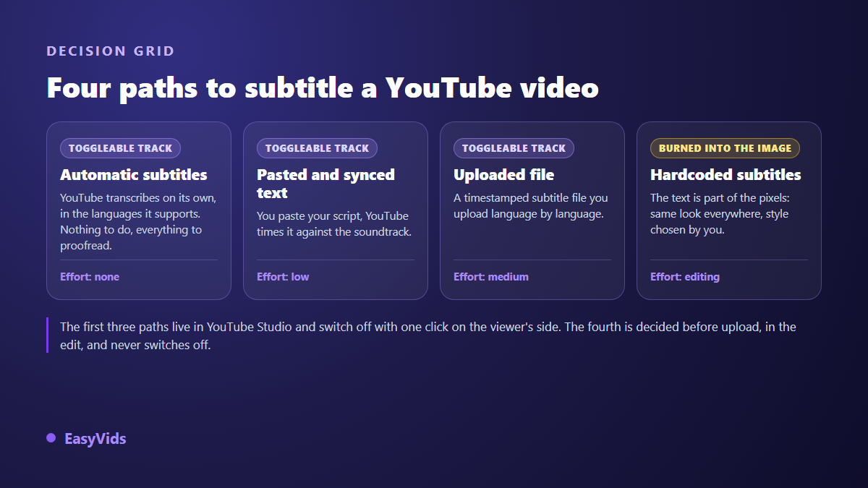Click the description starting 'The text is part of the pixels'
868x488 pixels.
720,214
